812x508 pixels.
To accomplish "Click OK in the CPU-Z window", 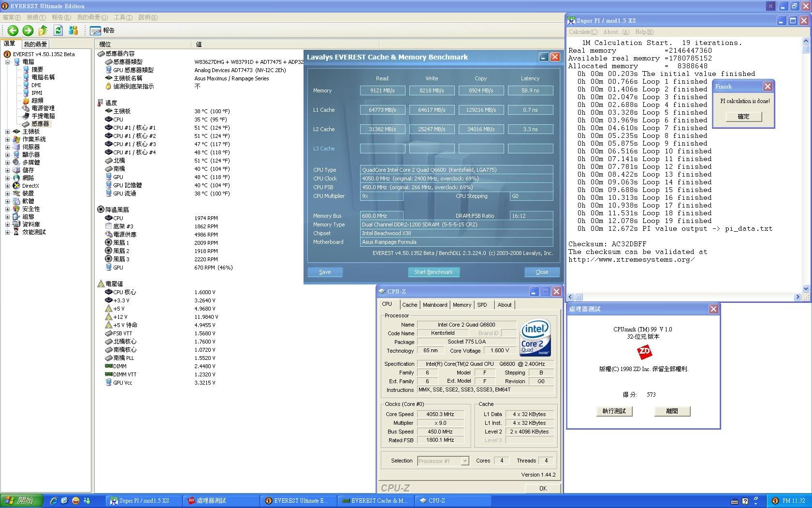I will [x=543, y=488].
